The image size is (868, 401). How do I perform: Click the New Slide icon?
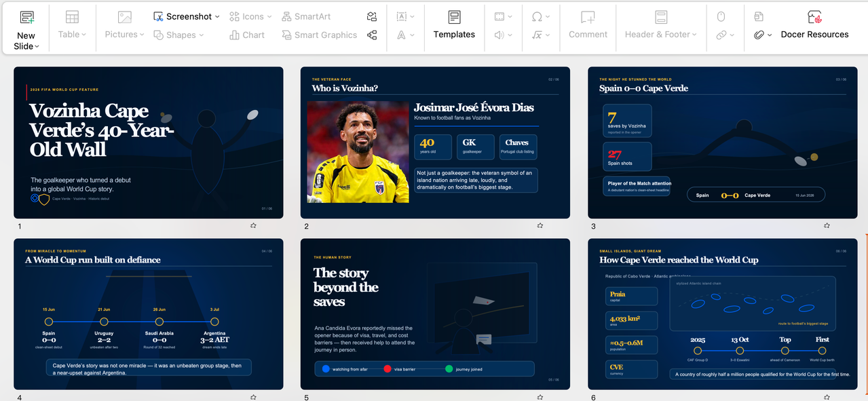pos(26,17)
